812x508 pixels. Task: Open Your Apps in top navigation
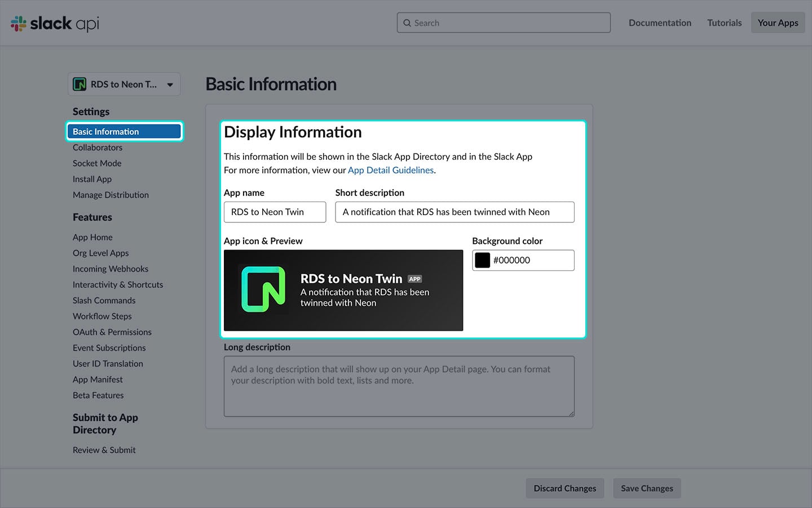[x=778, y=23]
